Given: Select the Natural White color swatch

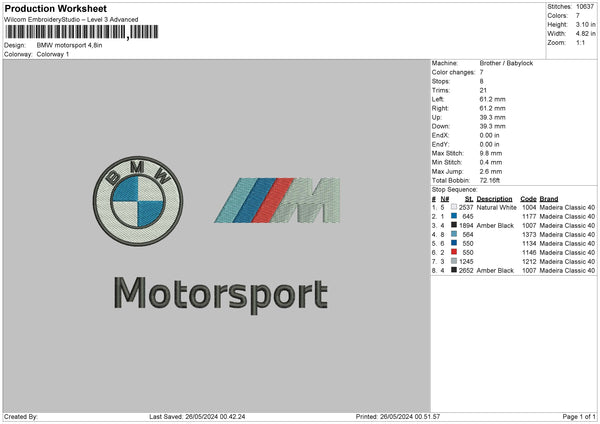Looking at the screenshot, I should point(453,207).
